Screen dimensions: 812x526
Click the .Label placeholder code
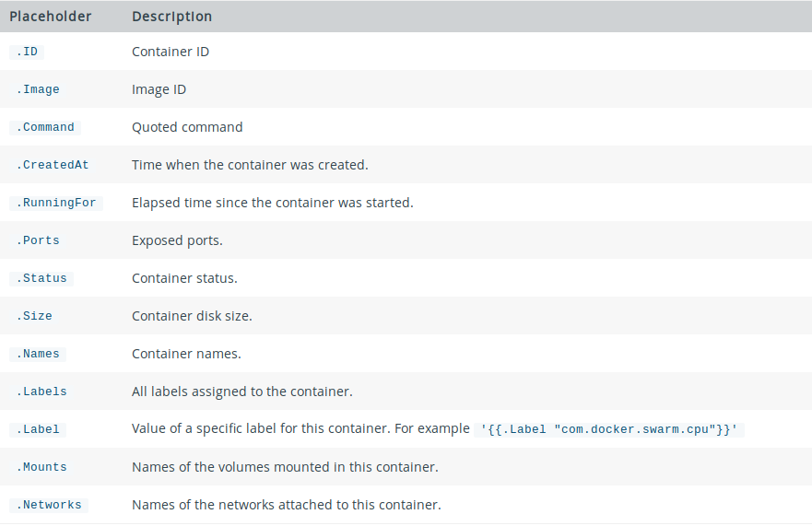coord(37,429)
